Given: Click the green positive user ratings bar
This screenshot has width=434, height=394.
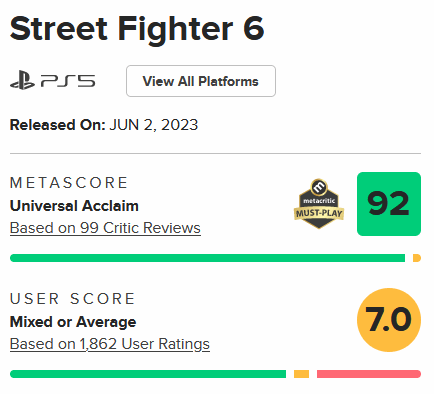Looking at the screenshot, I should 148,374.
